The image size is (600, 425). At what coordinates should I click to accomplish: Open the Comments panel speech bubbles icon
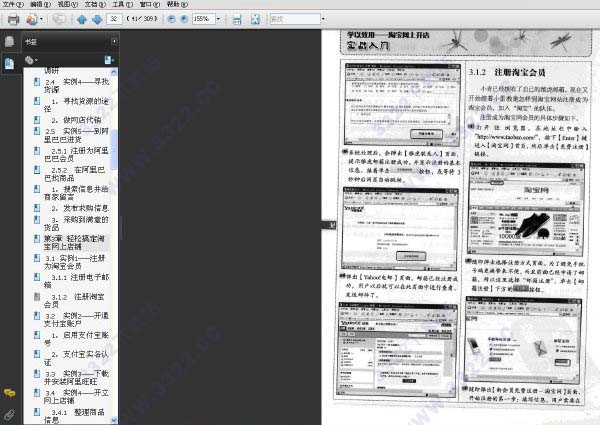pos(9,393)
